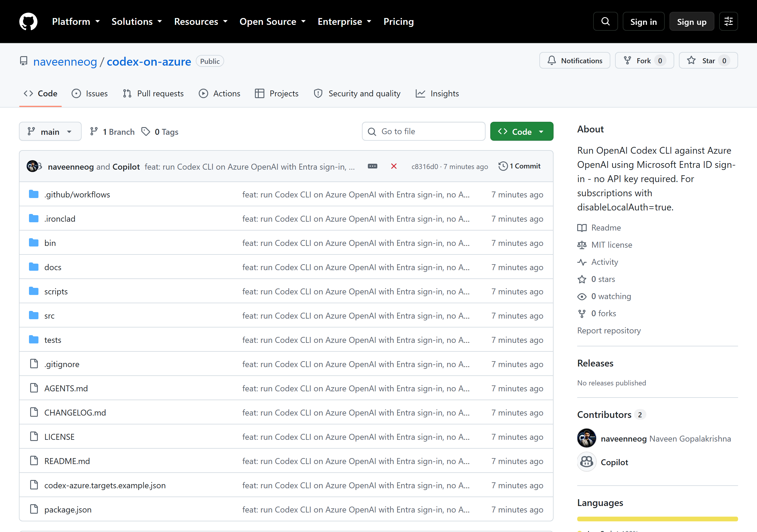Viewport: 757px width, 532px height.
Task: Click the Copilot contributor avatar
Action: tap(587, 462)
